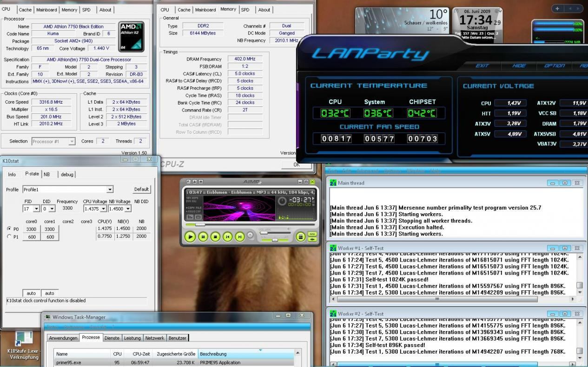Image resolution: width=588 pixels, height=367 pixels.
Task: Open the DID dropdown showing 0
Action: (51, 209)
